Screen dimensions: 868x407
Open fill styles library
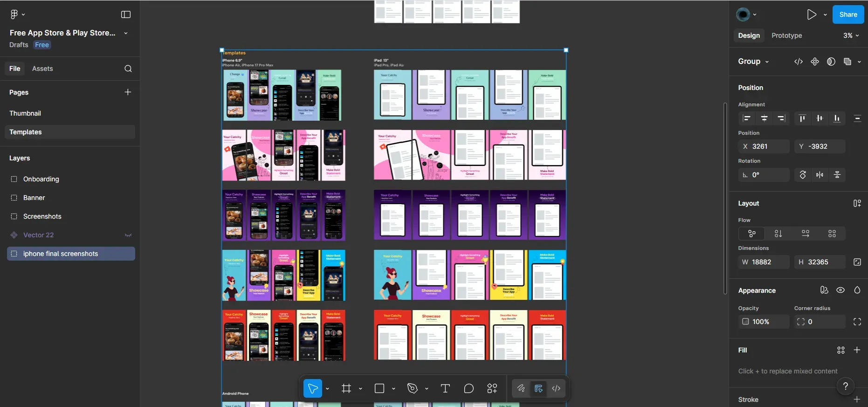tap(841, 350)
